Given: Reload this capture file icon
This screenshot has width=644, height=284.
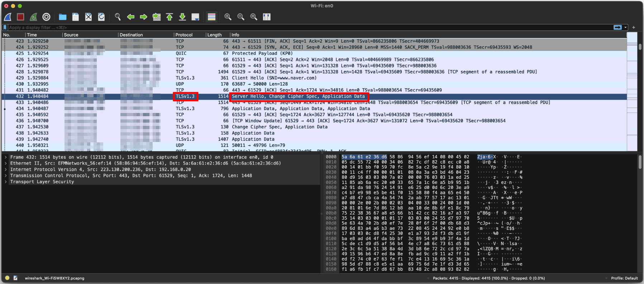Looking at the screenshot, I should click(101, 17).
